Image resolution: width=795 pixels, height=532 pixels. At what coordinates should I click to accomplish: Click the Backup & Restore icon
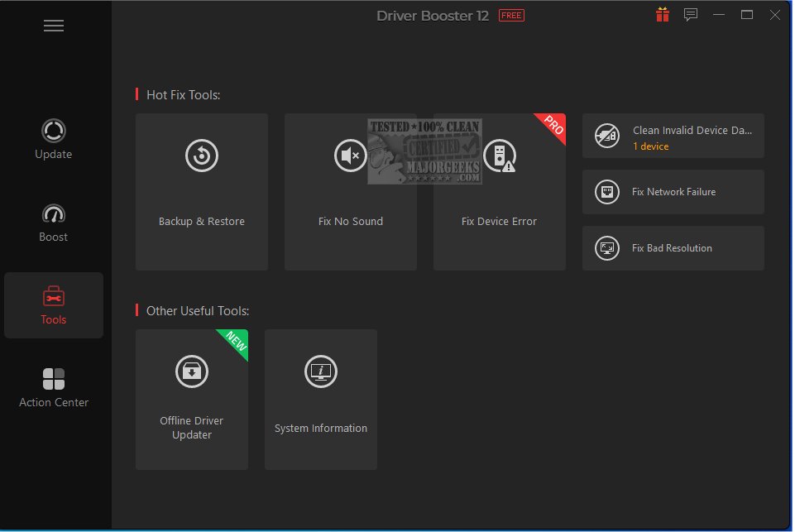point(202,156)
